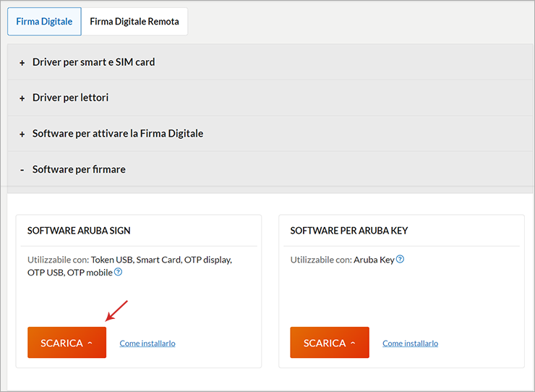Select the SOFTWARE PER ARUBA KEY heading

coord(349,231)
